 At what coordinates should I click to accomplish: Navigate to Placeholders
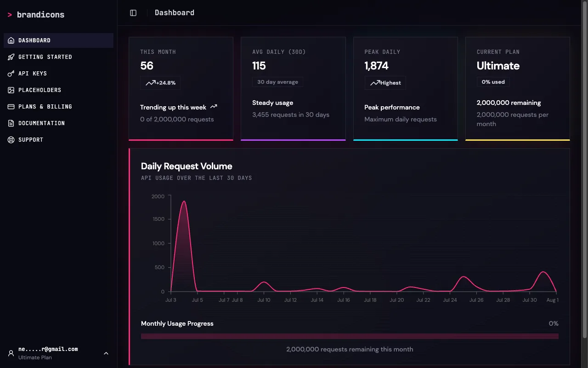click(58, 90)
